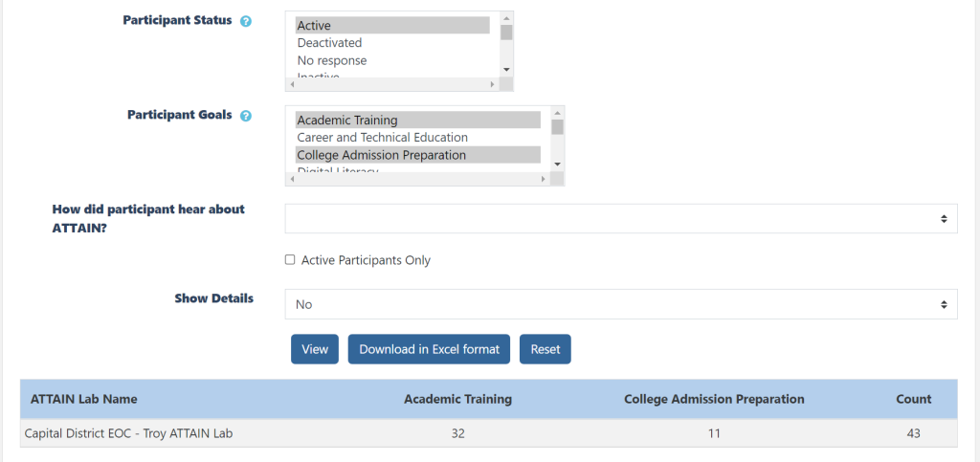Click Download in Excel format
The width and height of the screenshot is (980, 462).
point(429,349)
